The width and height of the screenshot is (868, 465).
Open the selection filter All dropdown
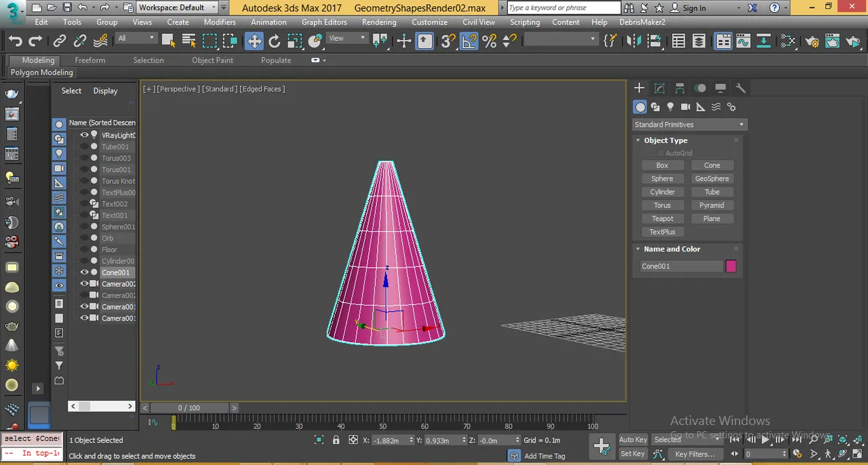pos(136,39)
